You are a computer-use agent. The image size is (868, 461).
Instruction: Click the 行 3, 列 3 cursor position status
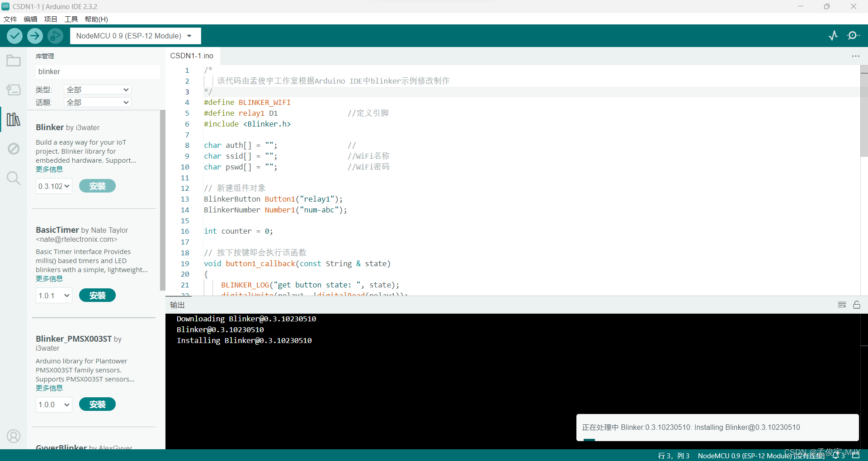674,456
